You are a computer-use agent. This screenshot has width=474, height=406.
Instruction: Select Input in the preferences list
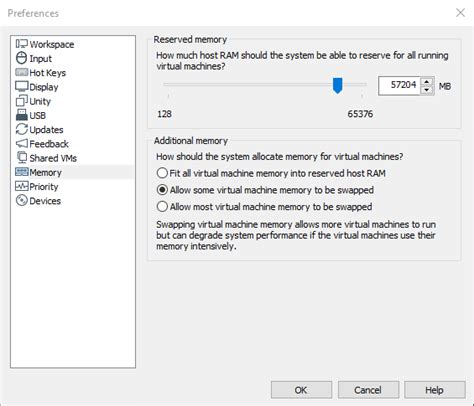tap(41, 59)
